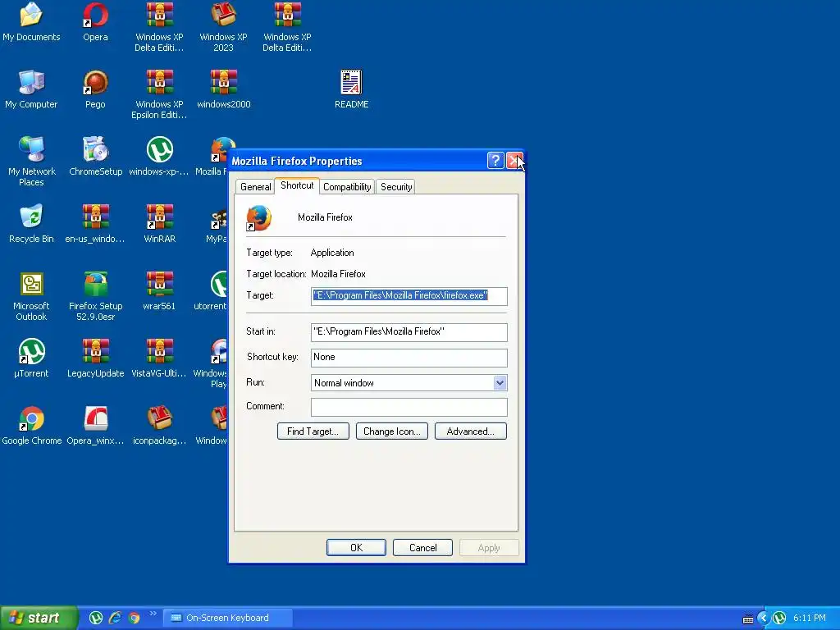Screen dimensions: 840x630
Task: Click the Mozilla Firefox icon in dialog
Action: 258,217
